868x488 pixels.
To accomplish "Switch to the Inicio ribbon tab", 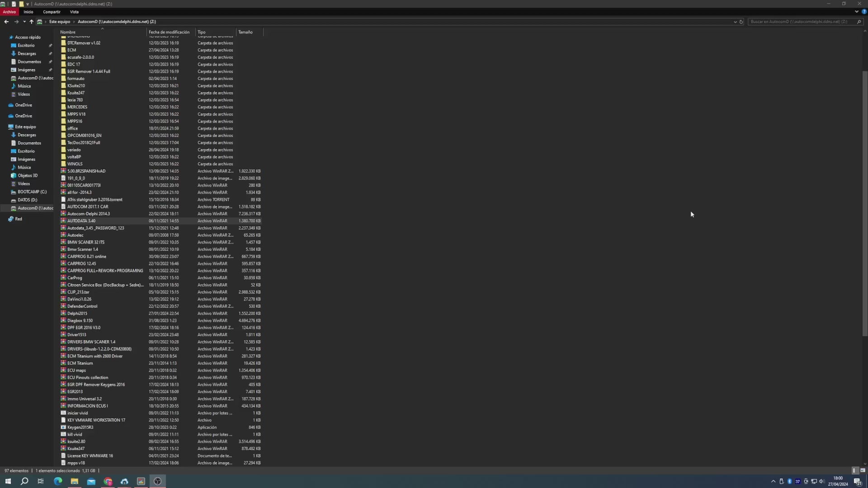I will pos(28,12).
